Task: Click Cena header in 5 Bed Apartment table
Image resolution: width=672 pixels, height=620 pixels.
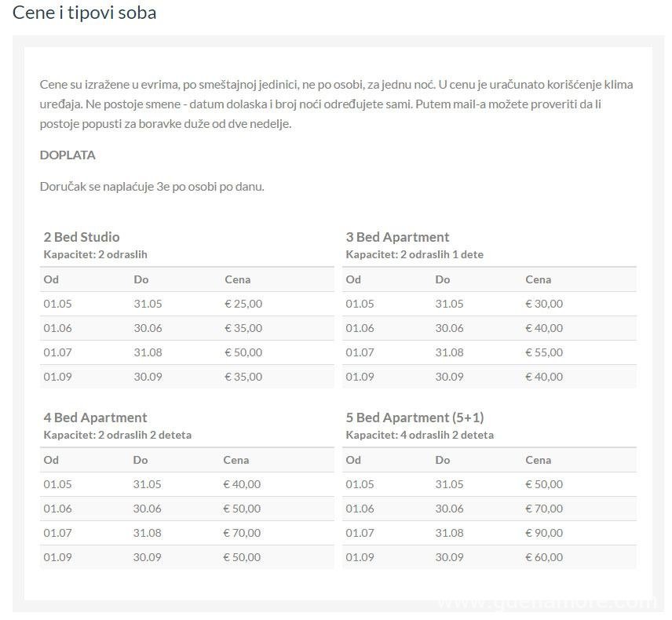Action: point(538,460)
